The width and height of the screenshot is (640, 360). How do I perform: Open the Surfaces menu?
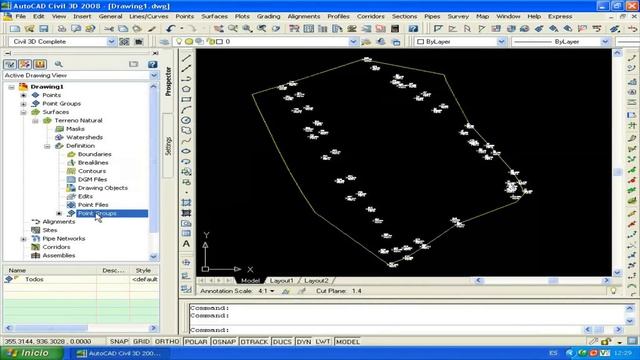tap(214, 16)
